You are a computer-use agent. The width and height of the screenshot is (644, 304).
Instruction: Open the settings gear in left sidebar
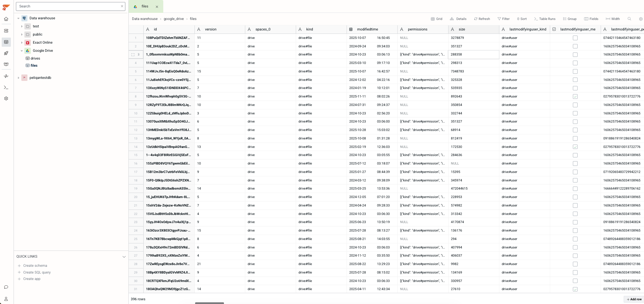point(6,99)
